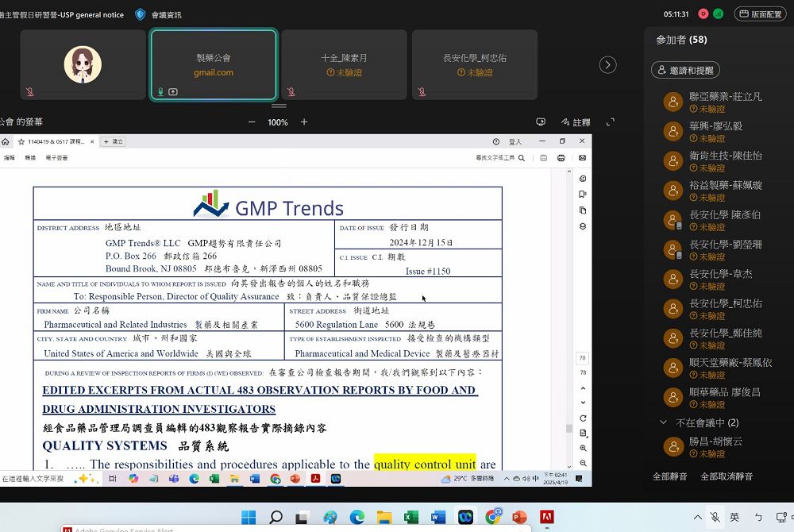Click the Acrobat home icon
The image size is (794, 532).
[5, 141]
